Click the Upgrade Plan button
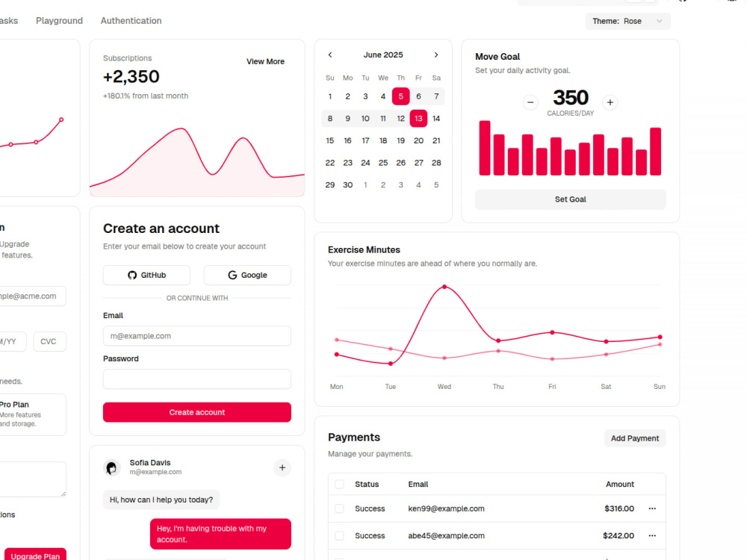The width and height of the screenshot is (747, 560). point(35,556)
